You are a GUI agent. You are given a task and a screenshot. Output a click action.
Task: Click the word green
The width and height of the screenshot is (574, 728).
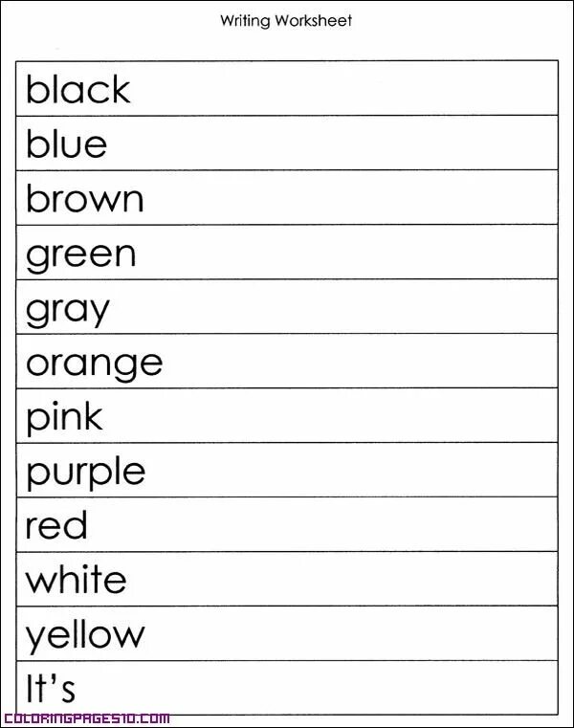pos(80,255)
